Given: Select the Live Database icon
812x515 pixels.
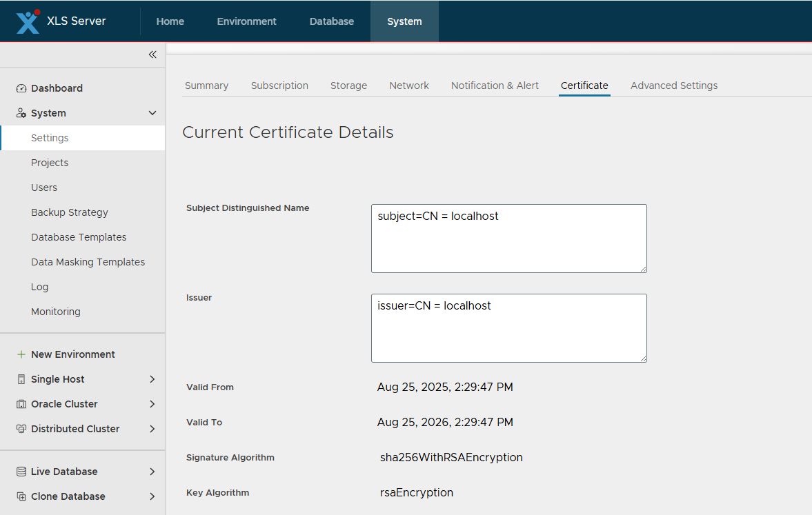Looking at the screenshot, I should [20, 471].
